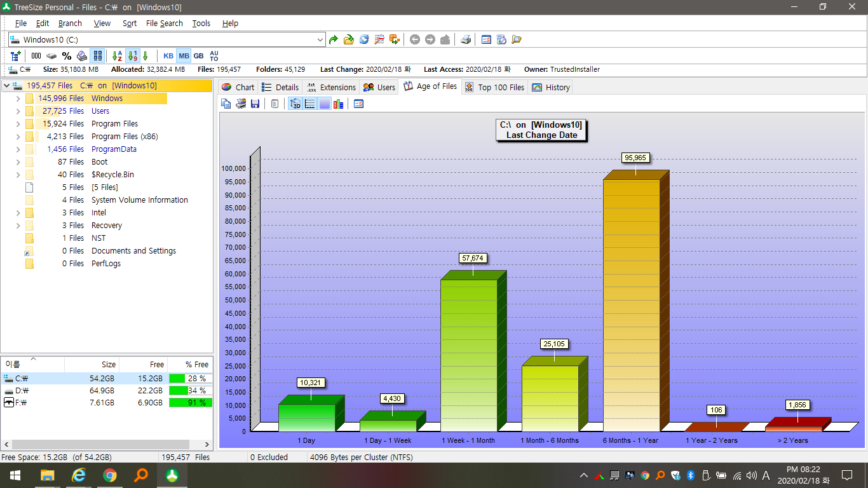Toggle File Count view mode (000)
868x488 pixels.
pos(36,56)
